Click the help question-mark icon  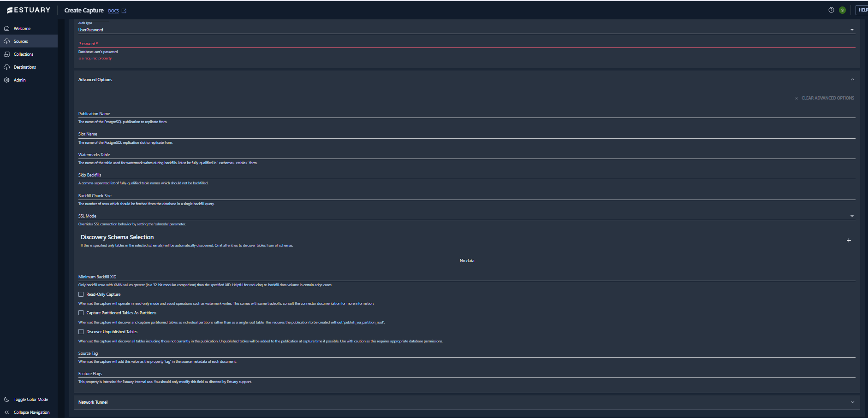831,10
